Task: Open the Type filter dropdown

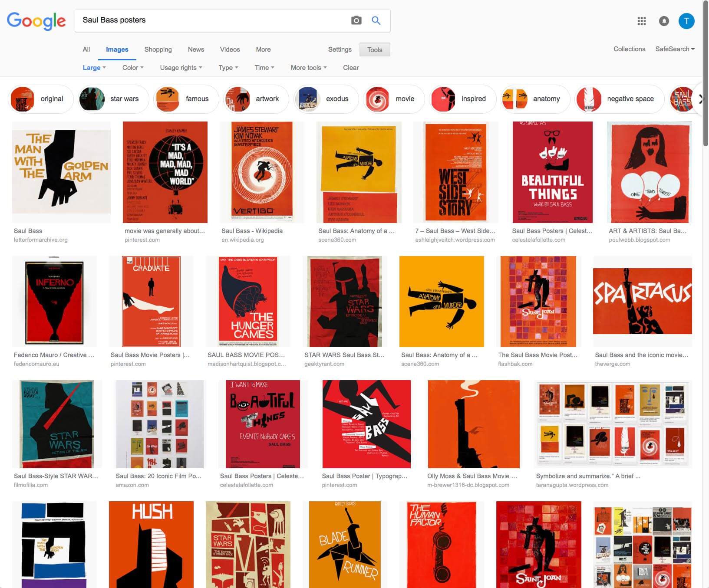Action: (x=228, y=68)
